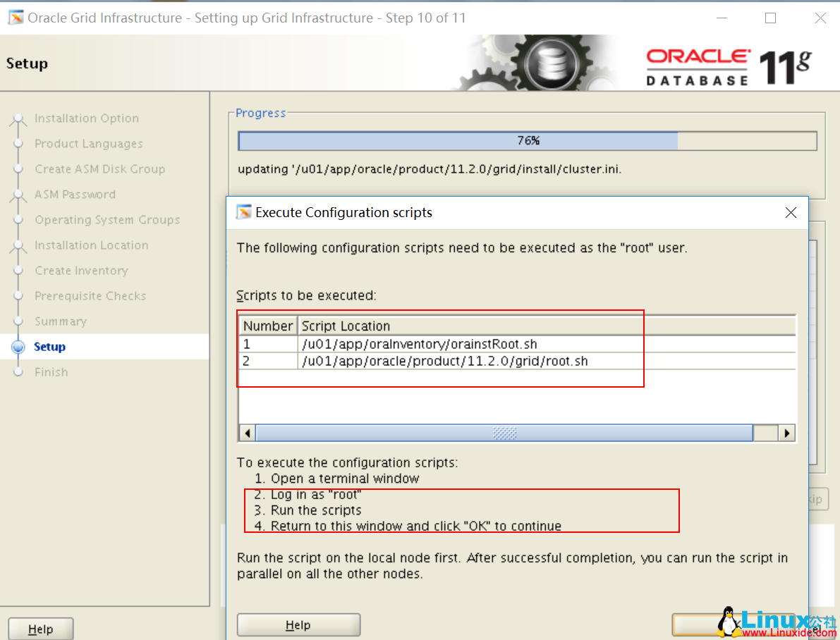Click the scrollbar right arrow under the table
Image resolution: width=840 pixels, height=640 pixels.
[x=788, y=432]
